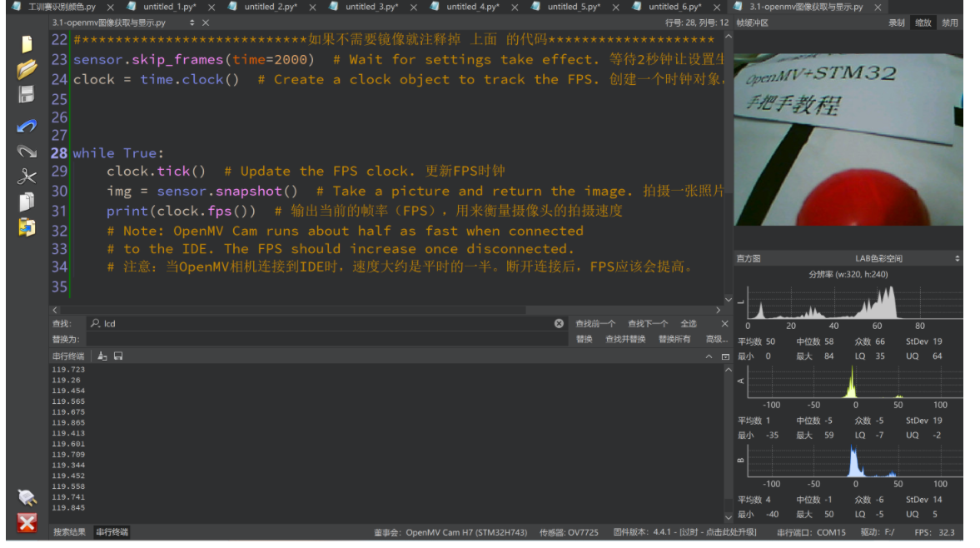Click editor horizontal scrollbar left arrow
The height and width of the screenshot is (548, 980).
pyautogui.click(x=55, y=309)
